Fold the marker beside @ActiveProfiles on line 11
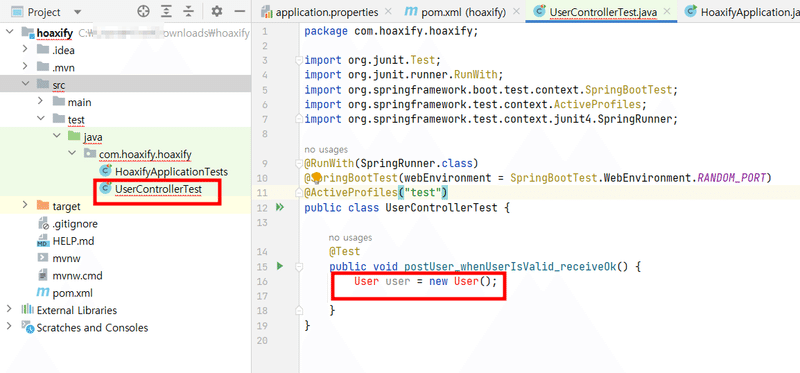The image size is (800, 373). [299, 193]
